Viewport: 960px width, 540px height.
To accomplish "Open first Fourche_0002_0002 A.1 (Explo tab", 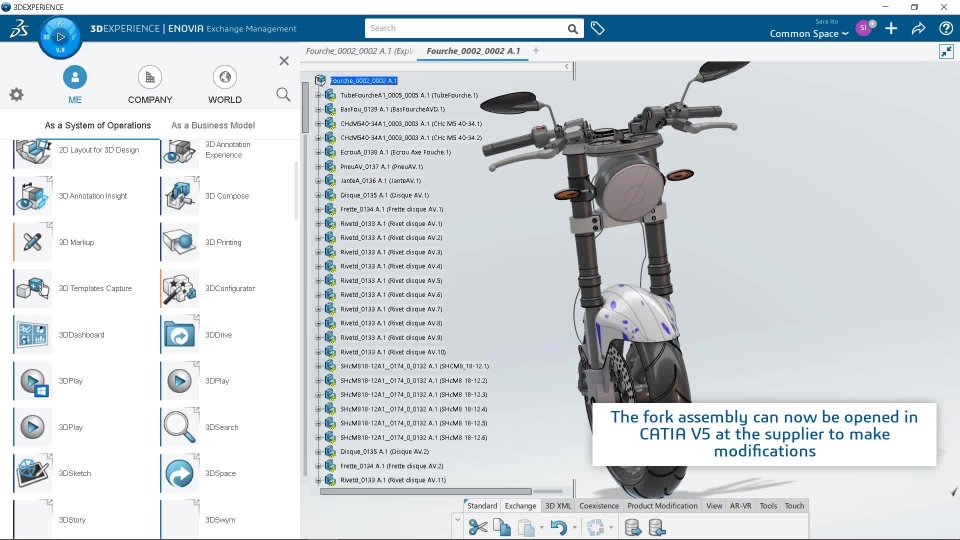I will coord(360,51).
